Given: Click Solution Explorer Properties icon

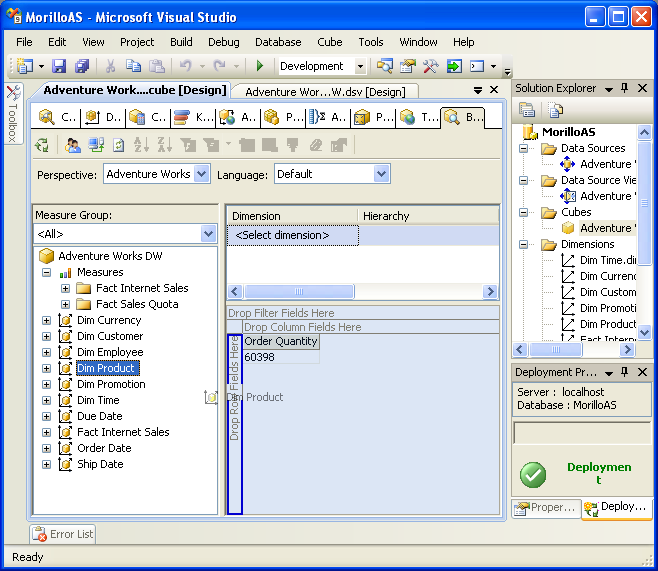Looking at the screenshot, I should (527, 110).
